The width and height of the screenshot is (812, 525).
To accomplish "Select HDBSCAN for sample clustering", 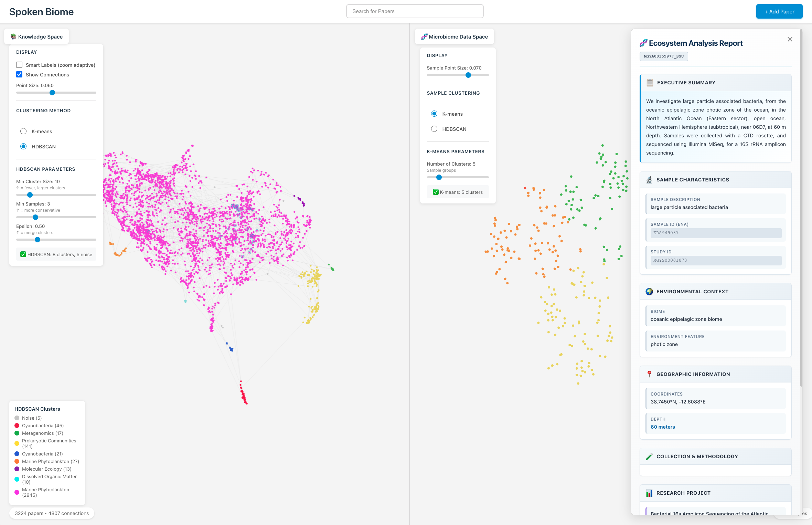I will coord(434,129).
